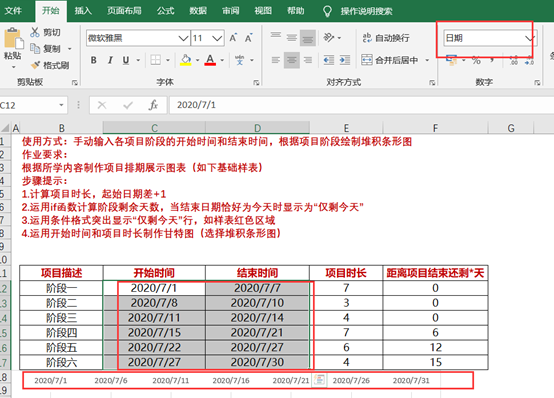Select column F header

click(435, 128)
